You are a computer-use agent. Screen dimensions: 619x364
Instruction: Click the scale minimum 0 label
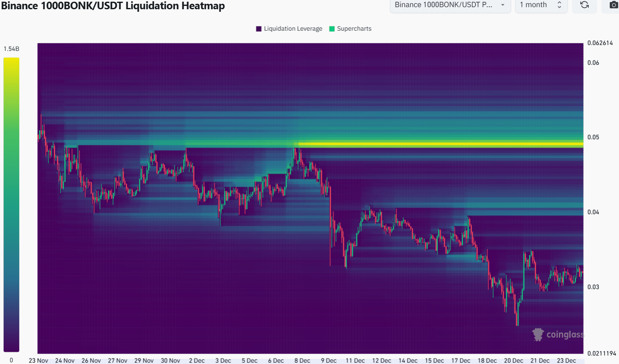[x=11, y=360]
